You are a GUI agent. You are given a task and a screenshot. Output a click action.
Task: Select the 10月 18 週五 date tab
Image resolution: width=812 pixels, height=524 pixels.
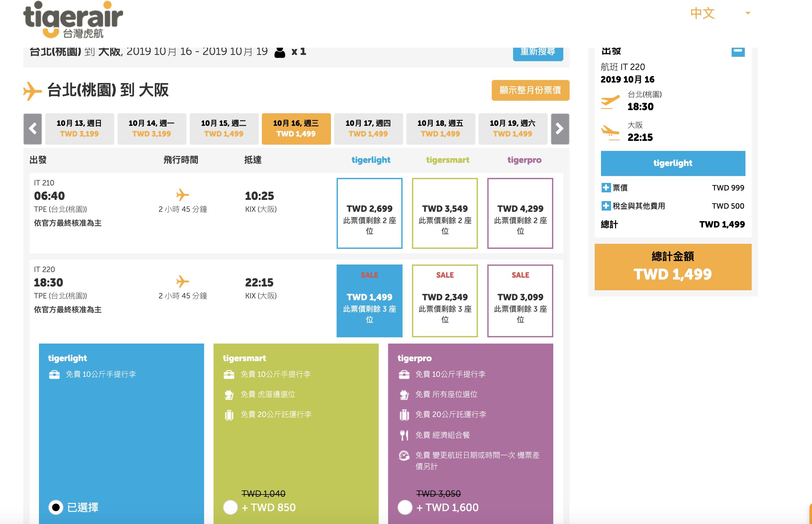(x=440, y=129)
